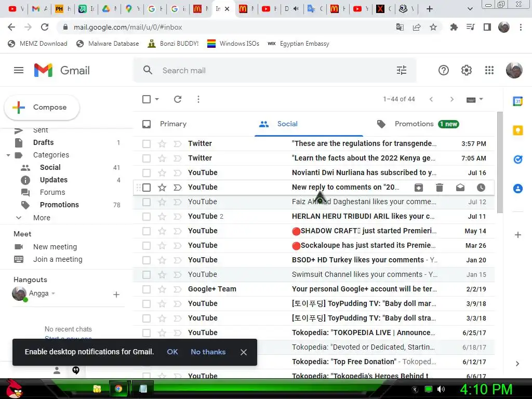
Task: Select the Twitter email from 3:57 PM
Action: tap(147, 144)
